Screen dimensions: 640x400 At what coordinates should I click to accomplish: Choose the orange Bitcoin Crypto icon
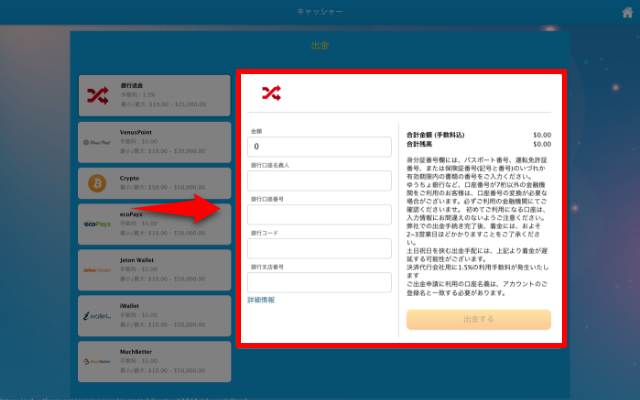point(97,183)
